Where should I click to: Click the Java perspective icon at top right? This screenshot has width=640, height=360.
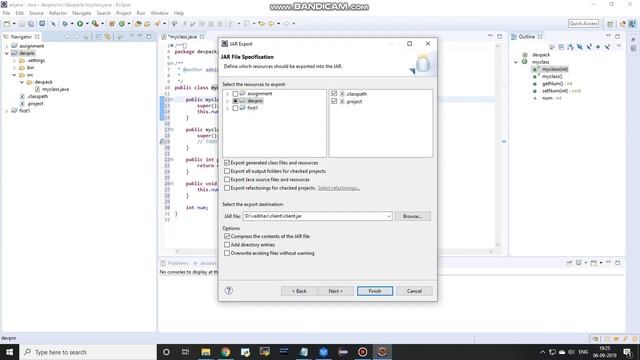point(632,24)
